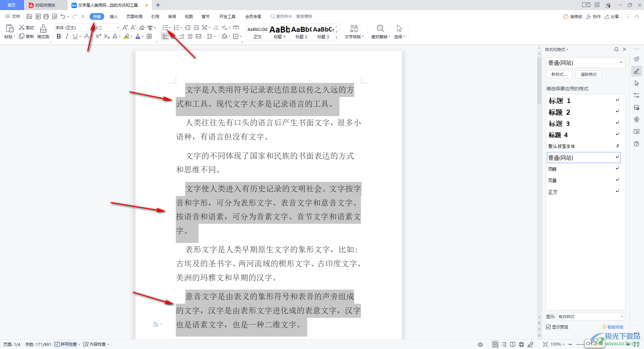
Task: Toggle the Show Preview (显示预览) checkbox
Action: (548, 327)
